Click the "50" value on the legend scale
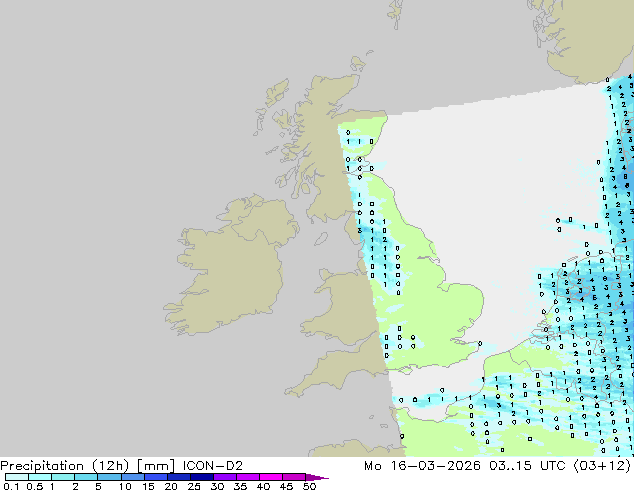Screen dimensions: 634x490 click(310, 487)
